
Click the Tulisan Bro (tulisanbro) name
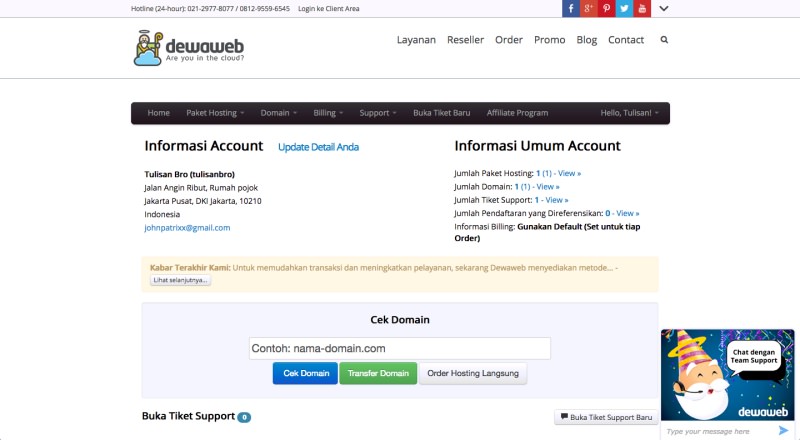click(x=190, y=174)
